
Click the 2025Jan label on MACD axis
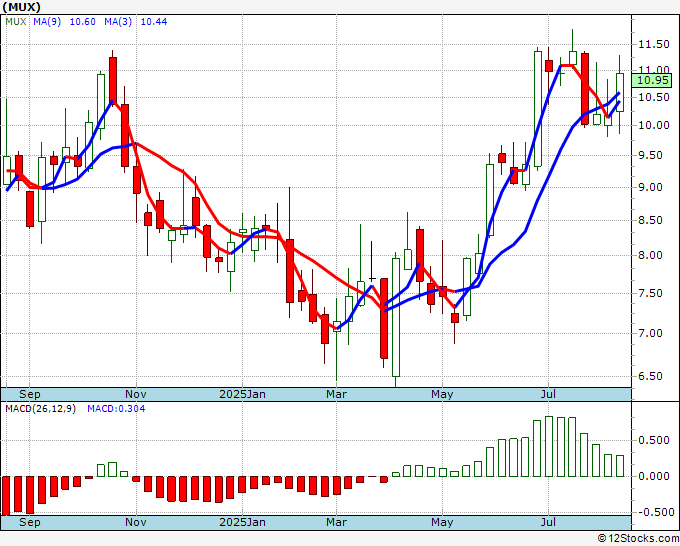click(x=242, y=522)
